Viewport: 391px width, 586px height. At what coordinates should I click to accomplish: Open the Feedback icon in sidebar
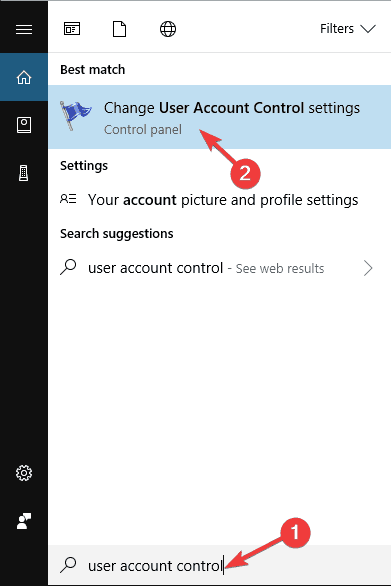(x=24, y=521)
